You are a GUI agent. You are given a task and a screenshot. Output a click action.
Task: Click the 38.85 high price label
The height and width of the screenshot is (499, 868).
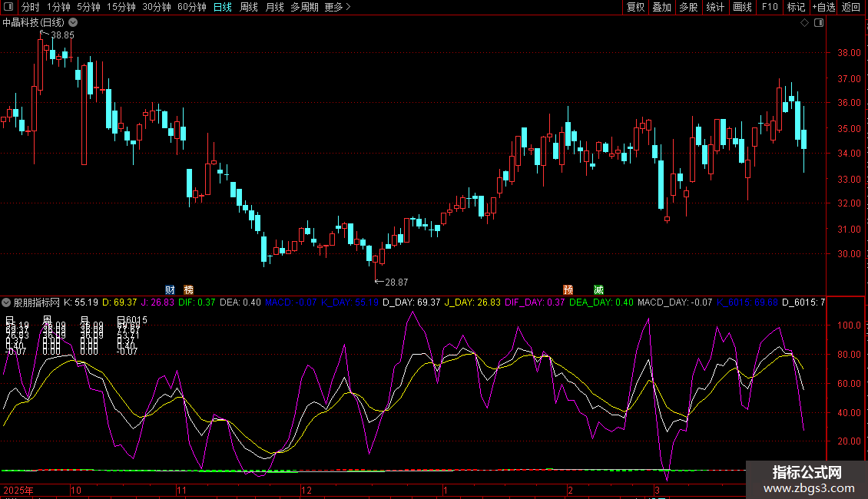pos(62,35)
